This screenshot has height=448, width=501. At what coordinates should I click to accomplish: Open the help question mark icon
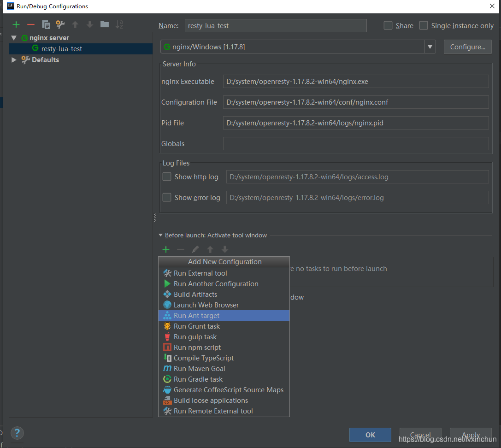tap(17, 433)
